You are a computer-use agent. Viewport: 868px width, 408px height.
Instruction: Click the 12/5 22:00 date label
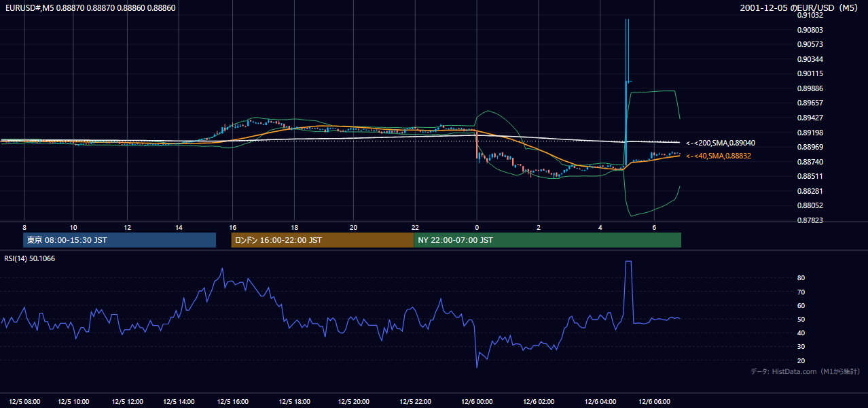pyautogui.click(x=416, y=401)
